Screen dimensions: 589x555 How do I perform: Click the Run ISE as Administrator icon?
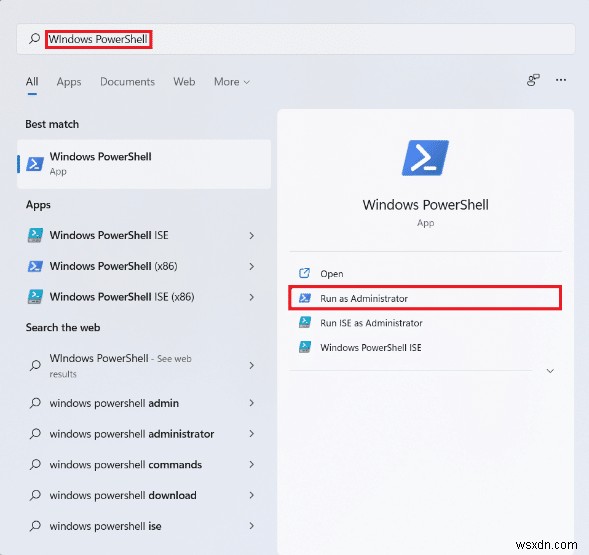[305, 322]
